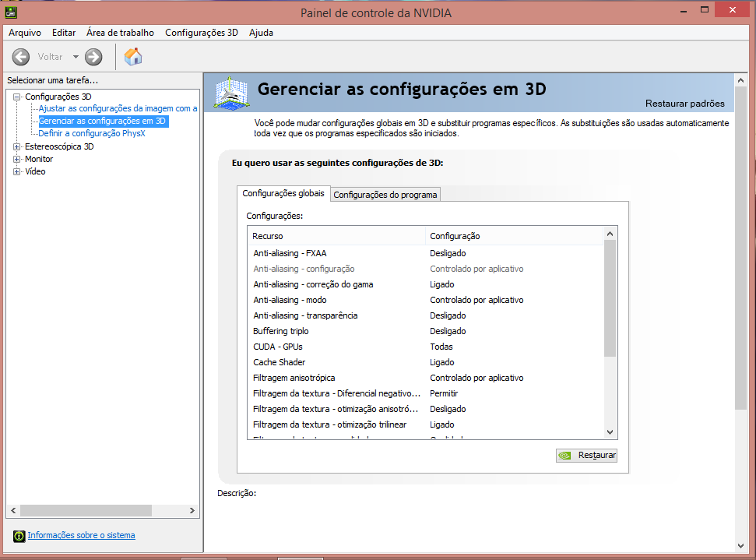Image resolution: width=756 pixels, height=560 pixels.
Task: Open Ajustar as configurações da imagem task
Action: (x=118, y=108)
